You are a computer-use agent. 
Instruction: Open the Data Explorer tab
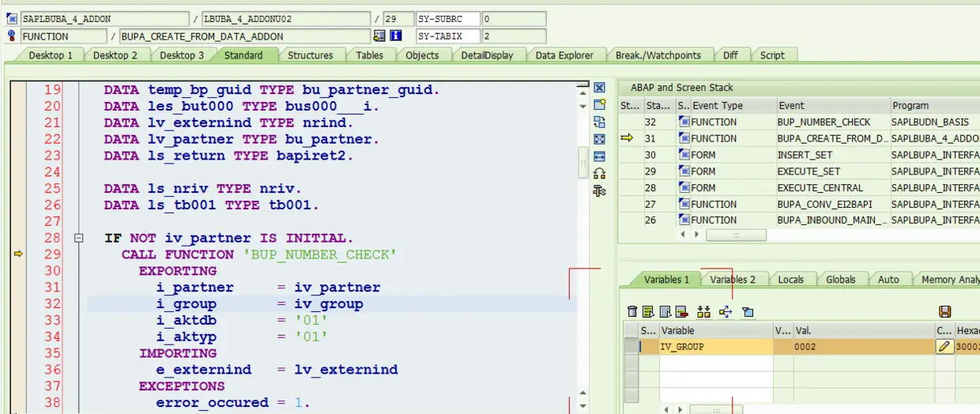coord(564,55)
